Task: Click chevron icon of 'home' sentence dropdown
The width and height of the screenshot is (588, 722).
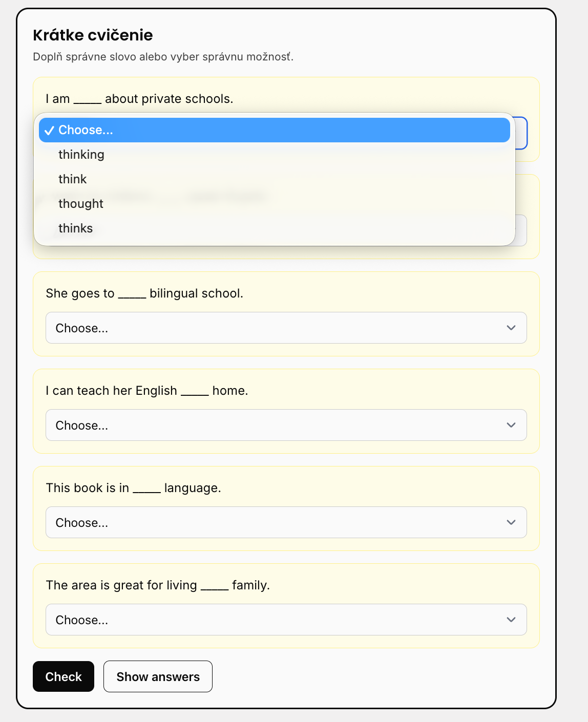Action: point(511,425)
